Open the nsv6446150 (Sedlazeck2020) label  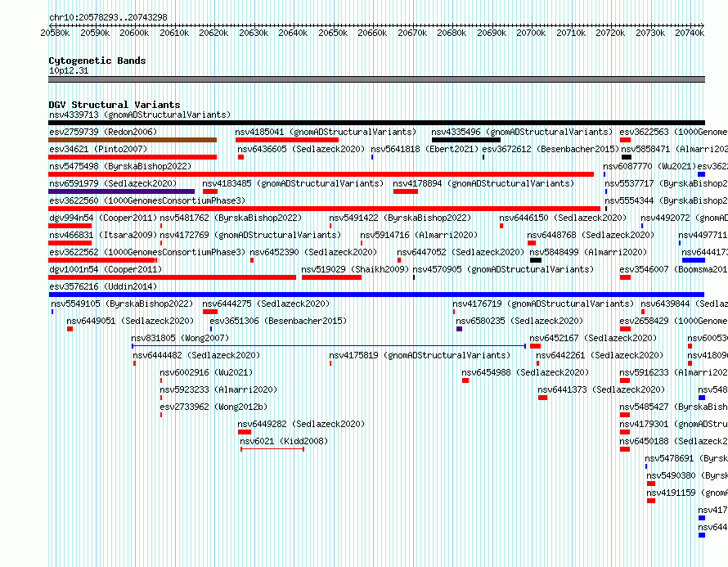563,218
